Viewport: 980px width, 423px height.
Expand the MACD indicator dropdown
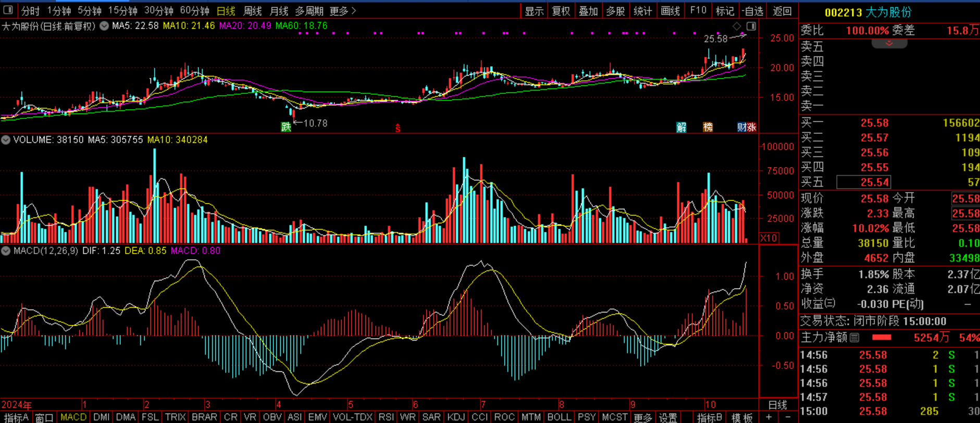[x=6, y=251]
